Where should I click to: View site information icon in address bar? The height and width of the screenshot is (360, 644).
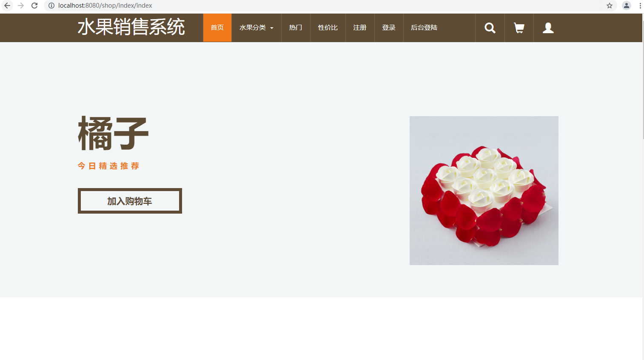point(51,6)
